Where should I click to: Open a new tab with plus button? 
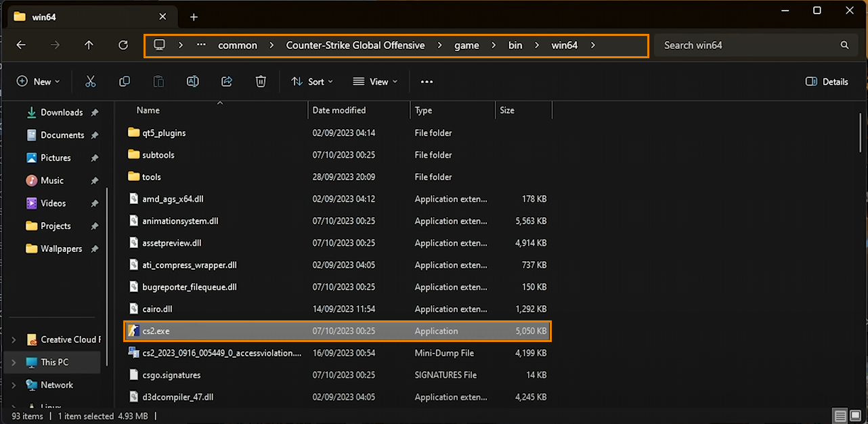(194, 17)
